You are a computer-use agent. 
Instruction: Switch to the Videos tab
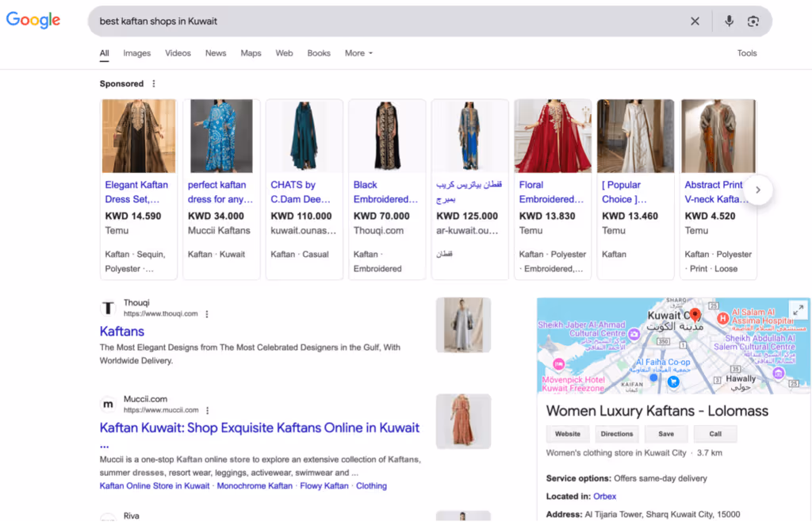(178, 53)
